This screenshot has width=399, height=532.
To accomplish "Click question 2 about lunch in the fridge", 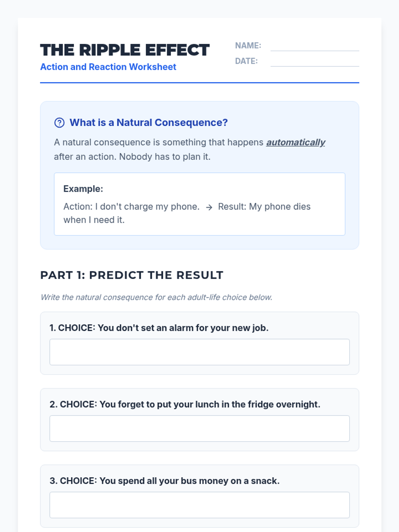I will coord(185,404).
